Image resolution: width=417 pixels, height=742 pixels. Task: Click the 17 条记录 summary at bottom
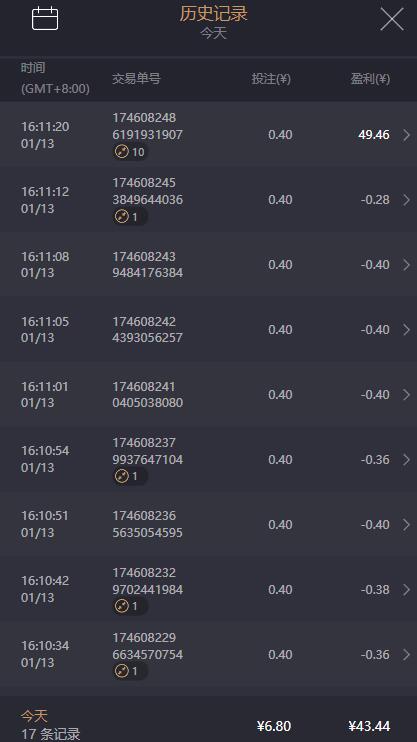[x=51, y=734]
